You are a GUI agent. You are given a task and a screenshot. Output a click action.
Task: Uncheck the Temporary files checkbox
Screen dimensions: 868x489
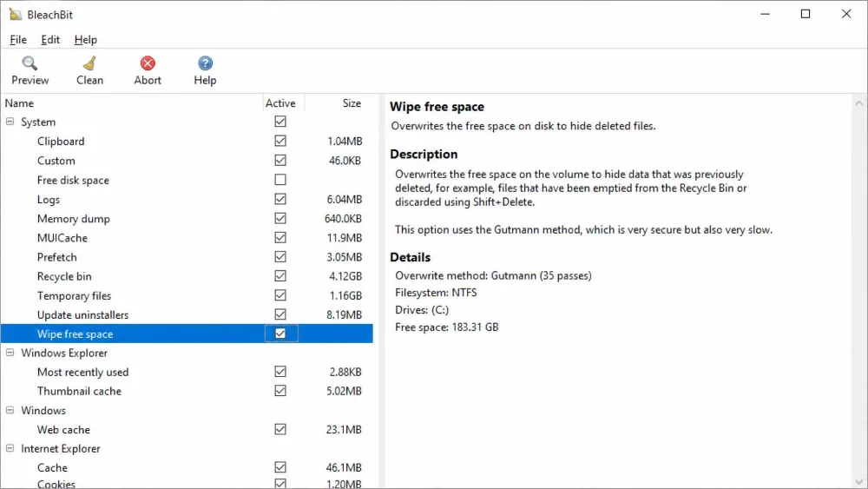tap(280, 295)
